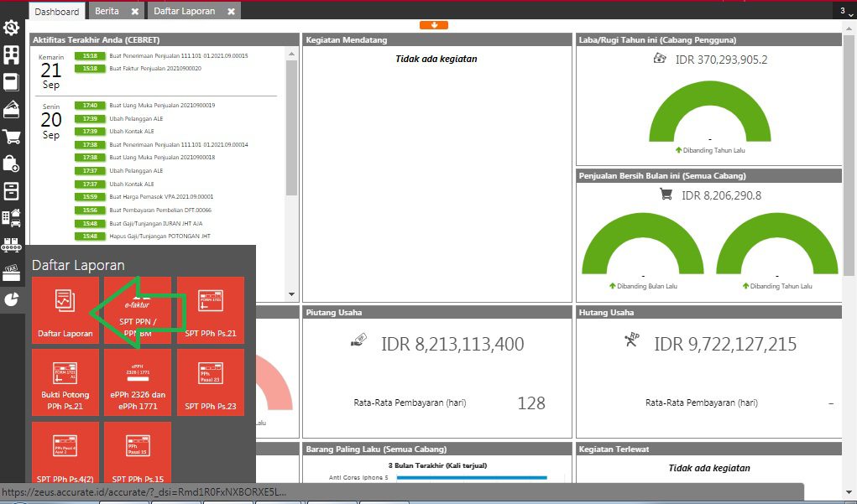Open the SPT PPh Ps.21 tile
857x504 pixels.
(210, 310)
